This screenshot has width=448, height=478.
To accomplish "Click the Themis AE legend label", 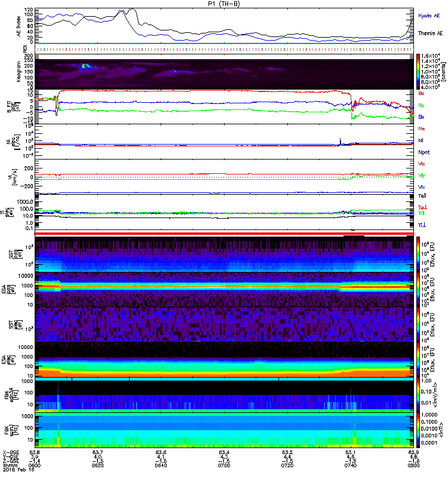I will pos(430,33).
